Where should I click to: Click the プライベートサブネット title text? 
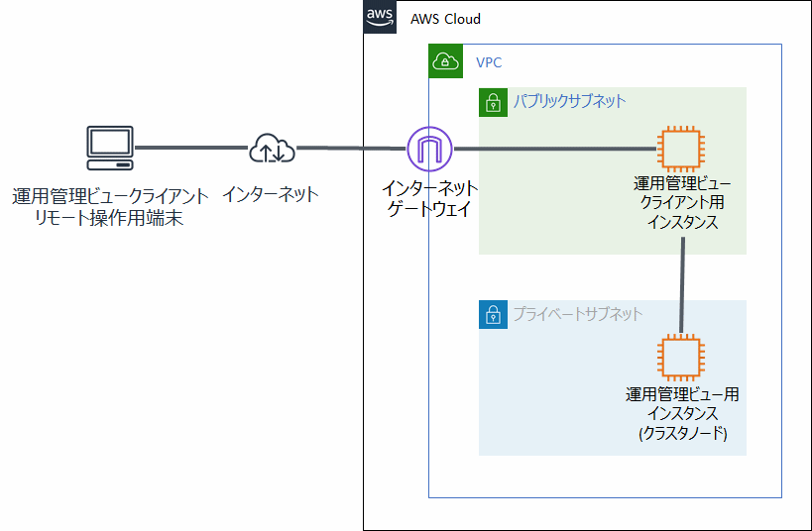coord(577,314)
